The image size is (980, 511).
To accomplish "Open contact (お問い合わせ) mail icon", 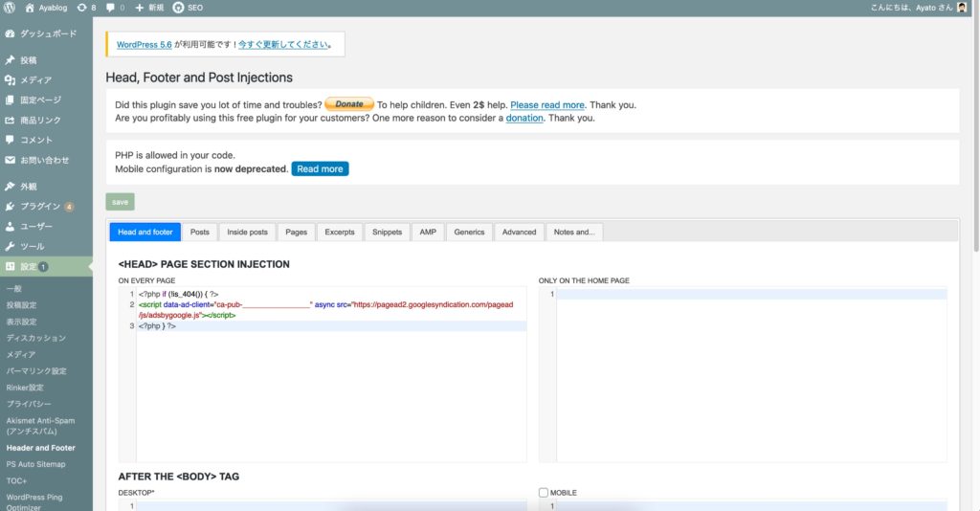I will tap(10, 160).
